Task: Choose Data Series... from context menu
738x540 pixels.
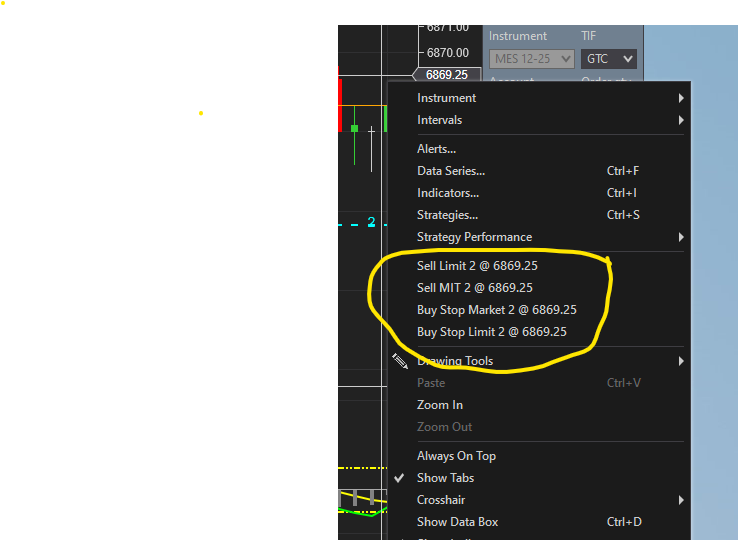Action: pos(450,171)
